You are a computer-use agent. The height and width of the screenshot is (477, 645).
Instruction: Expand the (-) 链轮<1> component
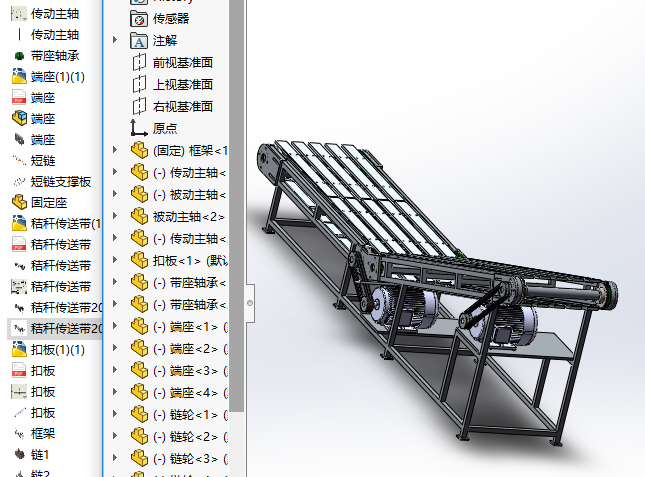(115, 415)
